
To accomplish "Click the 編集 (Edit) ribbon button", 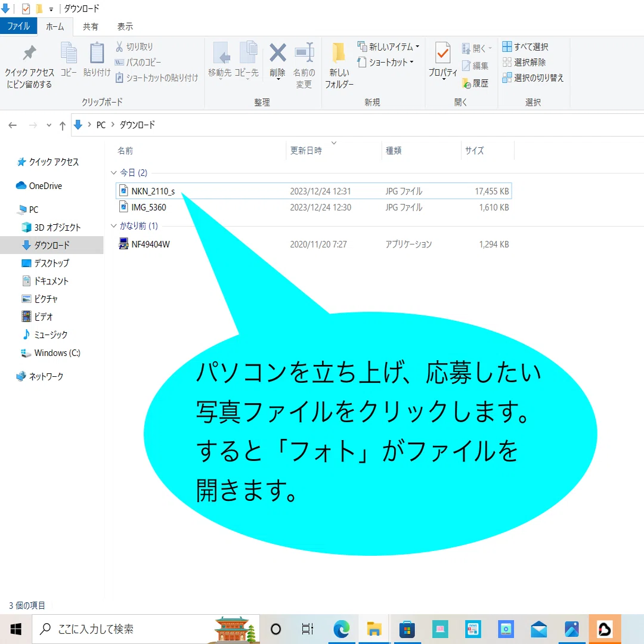I will tap(476, 66).
